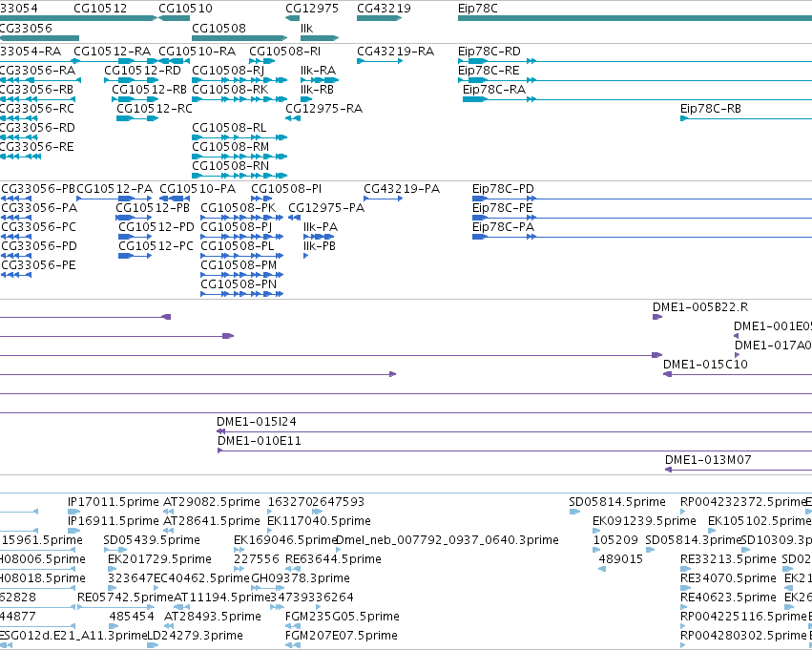Click EST FGM235G05.5prime
812x650 pixels.
coord(343,617)
